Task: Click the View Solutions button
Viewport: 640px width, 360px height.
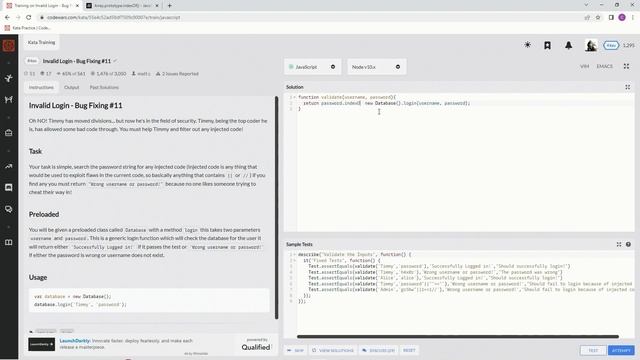Action: tap(333, 350)
